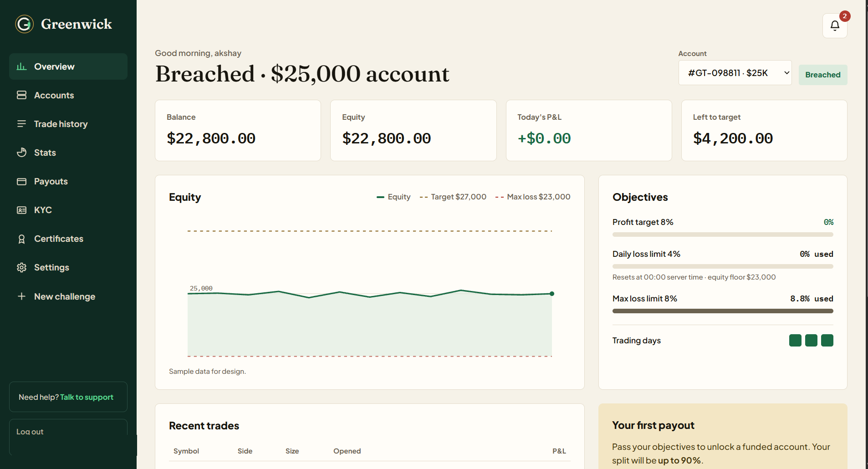Image resolution: width=868 pixels, height=469 pixels.
Task: Click the Side column header
Action: (x=245, y=451)
